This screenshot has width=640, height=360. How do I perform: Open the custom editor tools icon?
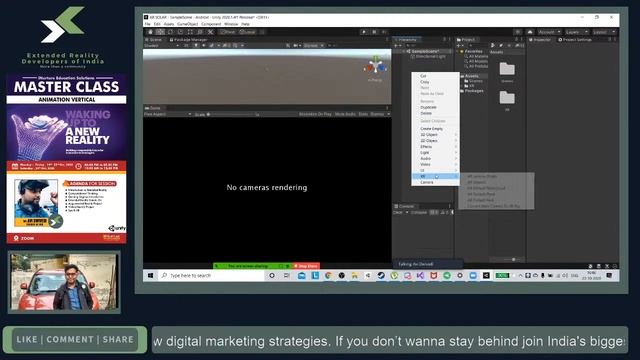tap(211, 32)
